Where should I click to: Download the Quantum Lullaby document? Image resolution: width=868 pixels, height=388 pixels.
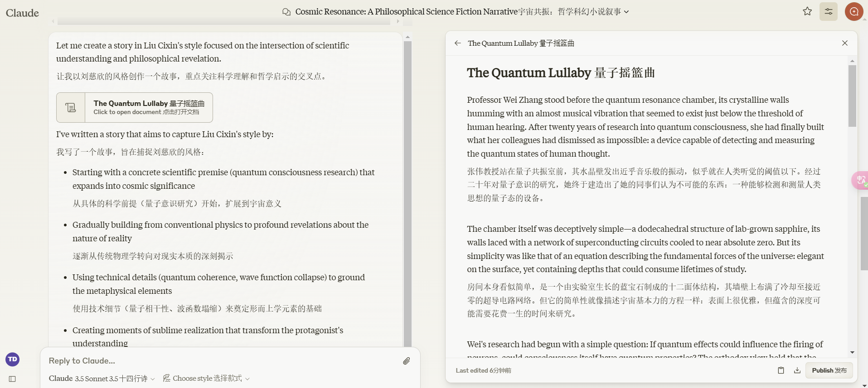pyautogui.click(x=797, y=370)
